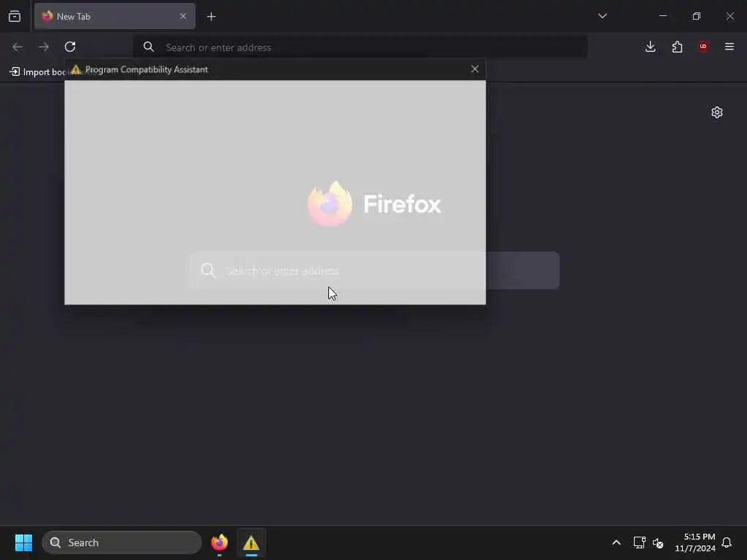Viewport: 747px width, 560px height.
Task: Expand the list all tabs chevron
Action: point(602,16)
